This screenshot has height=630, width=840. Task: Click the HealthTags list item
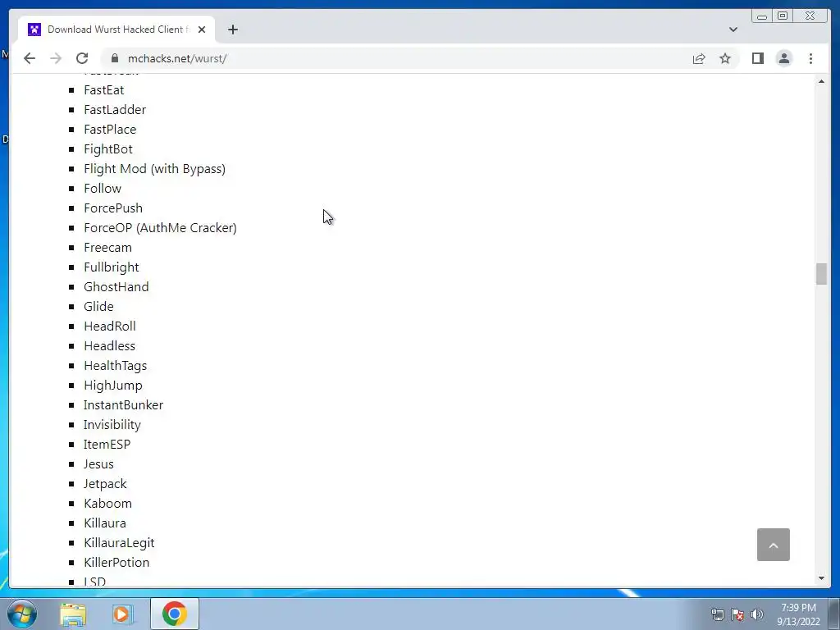point(115,366)
